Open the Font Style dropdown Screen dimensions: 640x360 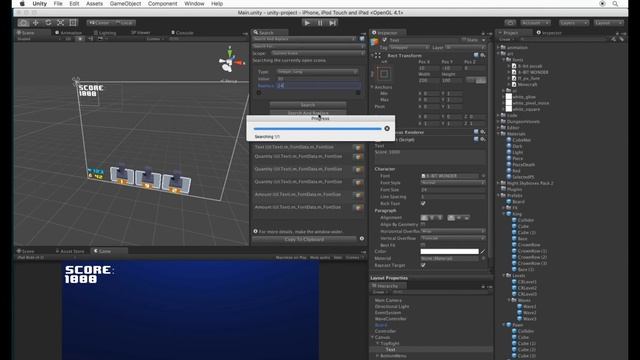(x=453, y=183)
